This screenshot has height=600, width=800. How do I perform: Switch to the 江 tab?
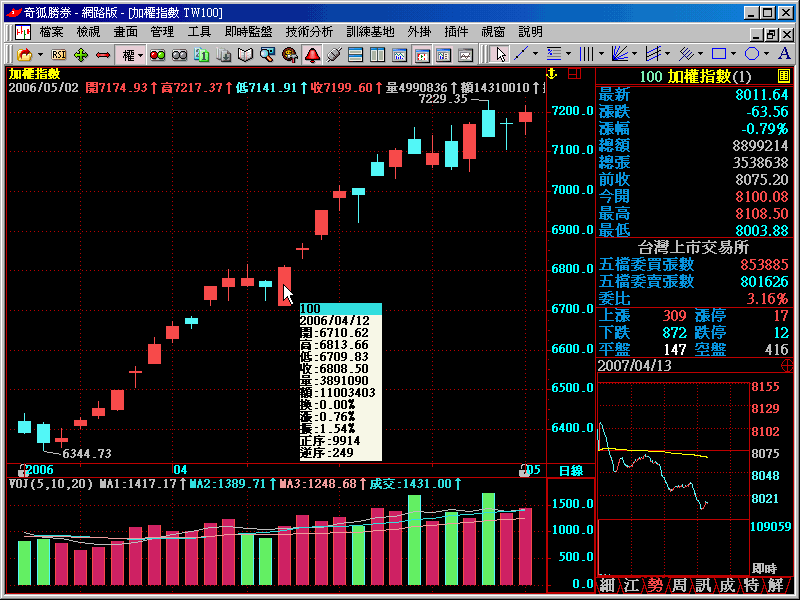(632, 585)
